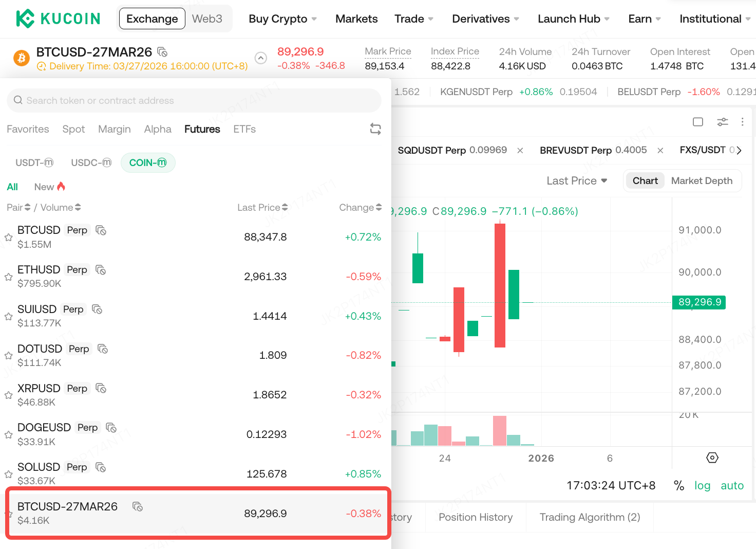Close the SQDUSDT Perp tab
Screen dimensions: 756x549
click(x=520, y=151)
